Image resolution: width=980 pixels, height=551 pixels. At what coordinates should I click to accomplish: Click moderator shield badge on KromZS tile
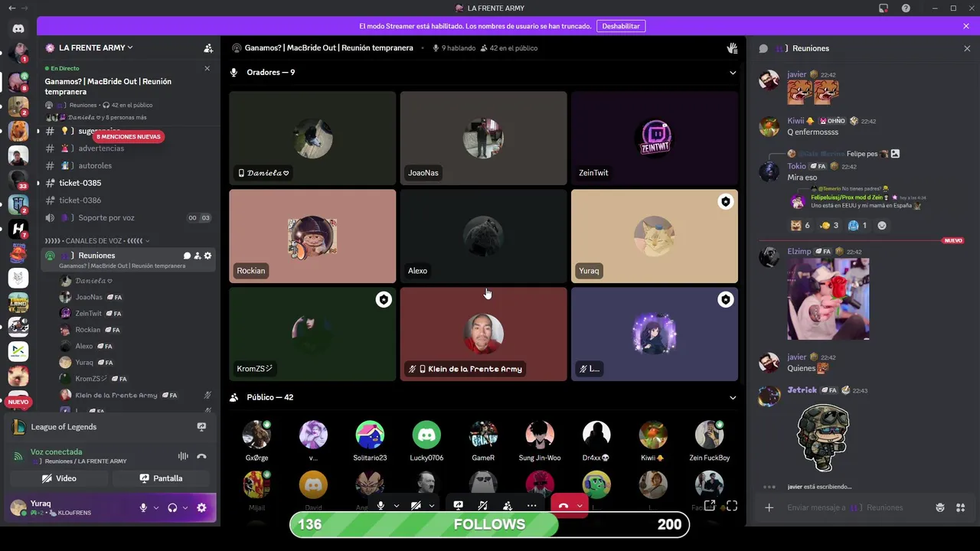click(x=384, y=300)
